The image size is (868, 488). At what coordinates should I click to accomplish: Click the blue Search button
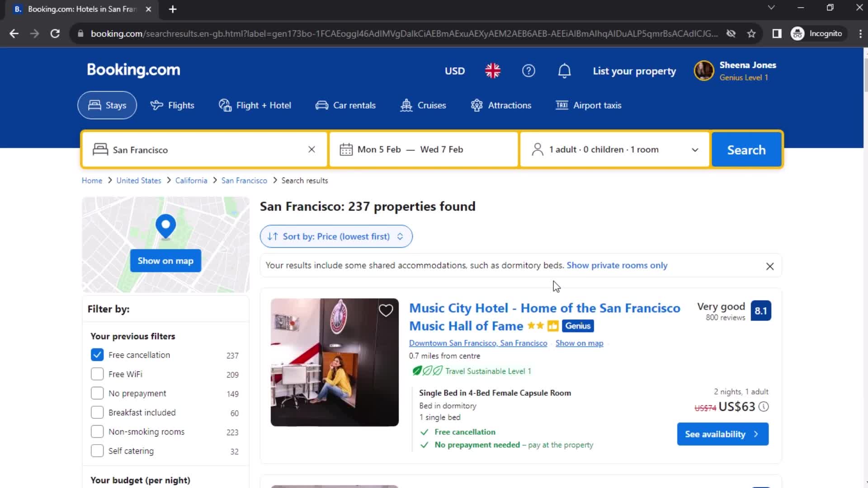(746, 150)
